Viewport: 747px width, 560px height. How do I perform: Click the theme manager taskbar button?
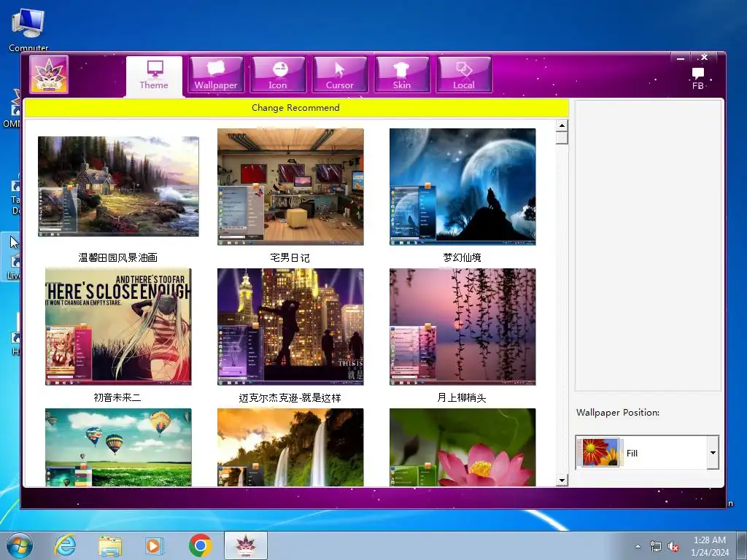pyautogui.click(x=246, y=545)
